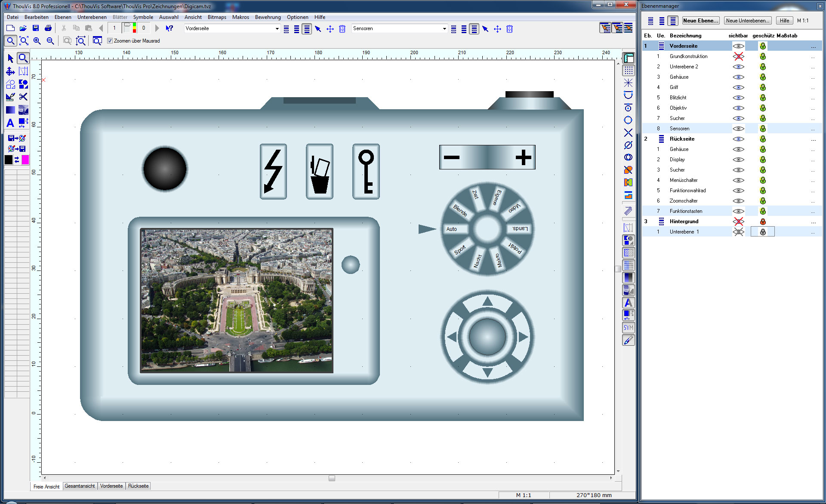This screenshot has height=504, width=826.
Task: Select the arrow pointer tool
Action: (x=10, y=58)
